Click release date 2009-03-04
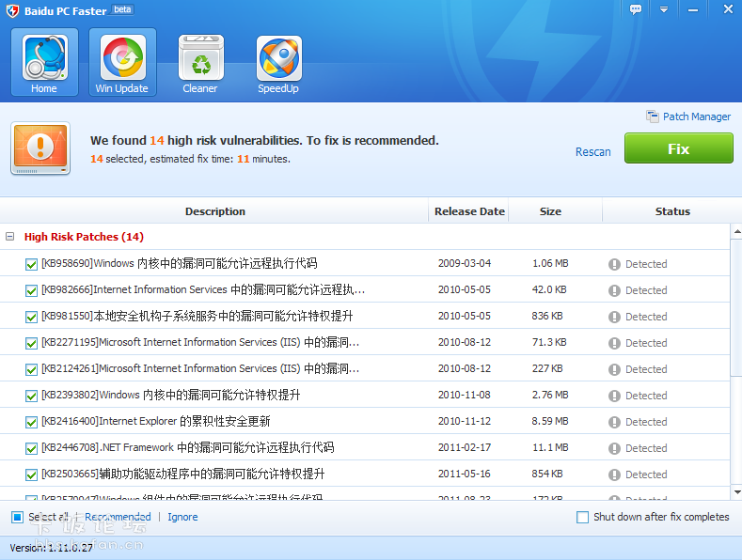This screenshot has height=560, width=742. click(465, 263)
